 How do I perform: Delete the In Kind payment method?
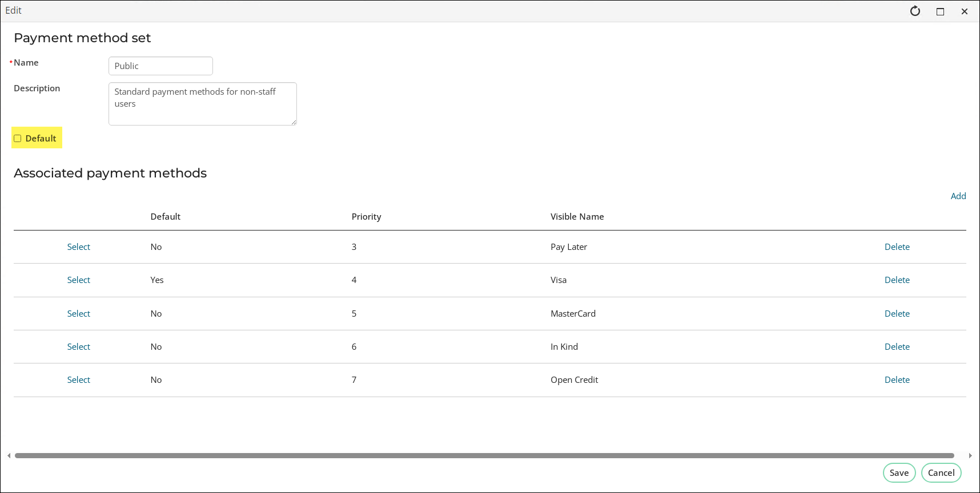897,346
